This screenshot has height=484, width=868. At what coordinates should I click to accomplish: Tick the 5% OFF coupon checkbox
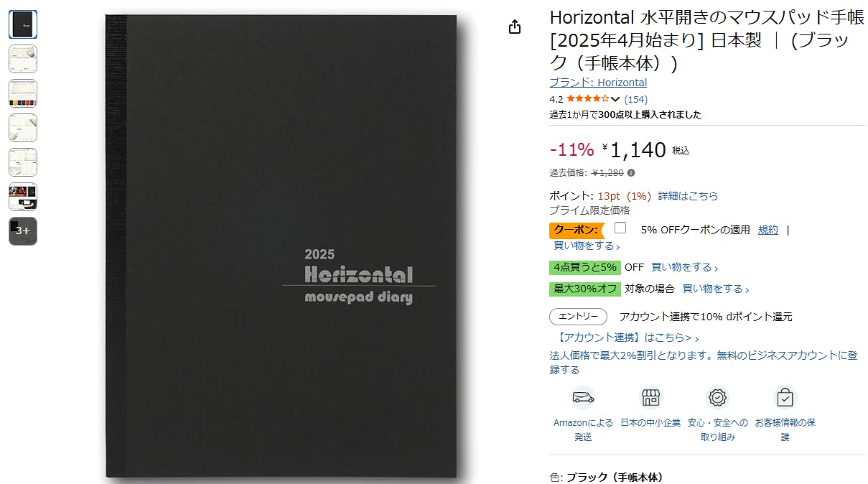point(620,228)
